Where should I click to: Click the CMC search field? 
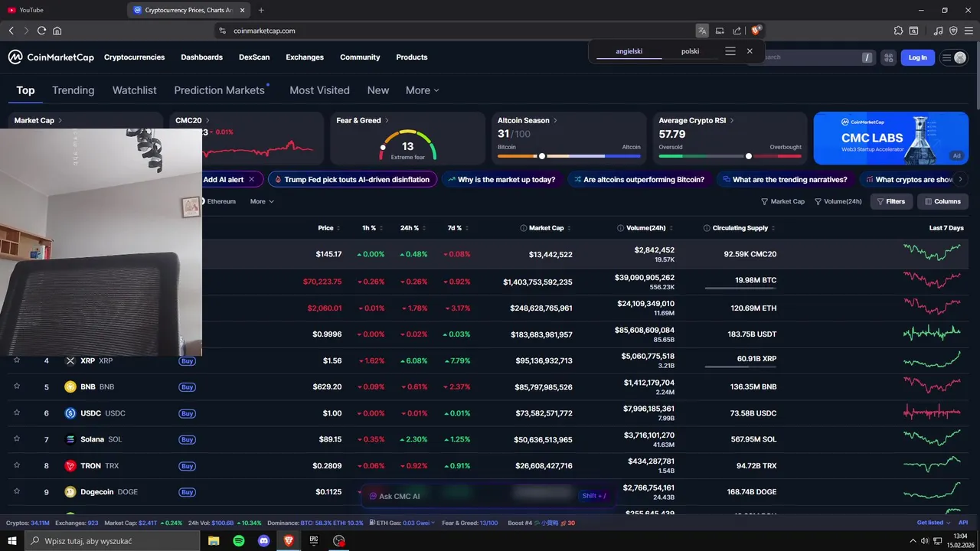pyautogui.click(x=813, y=57)
